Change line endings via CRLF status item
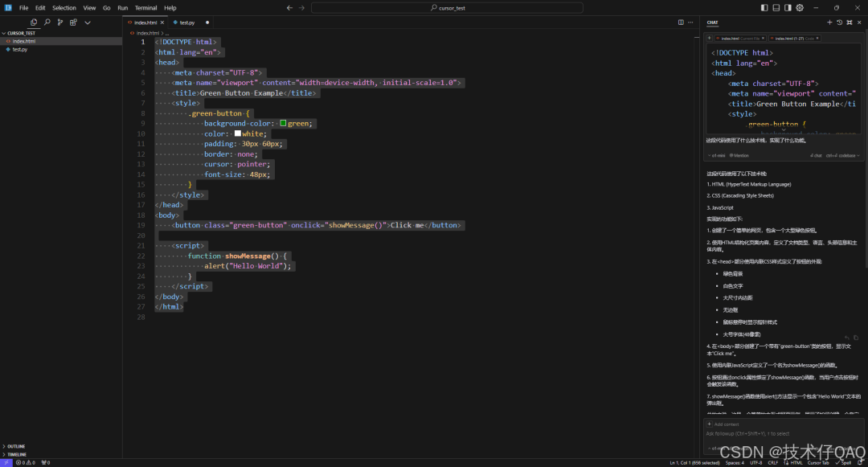 click(x=773, y=462)
